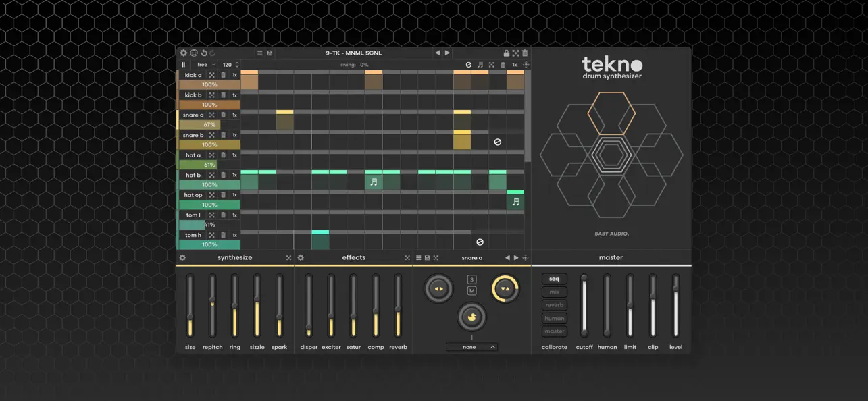Switch to the mix tab in the master section
The width and height of the screenshot is (868, 401).
point(554,292)
